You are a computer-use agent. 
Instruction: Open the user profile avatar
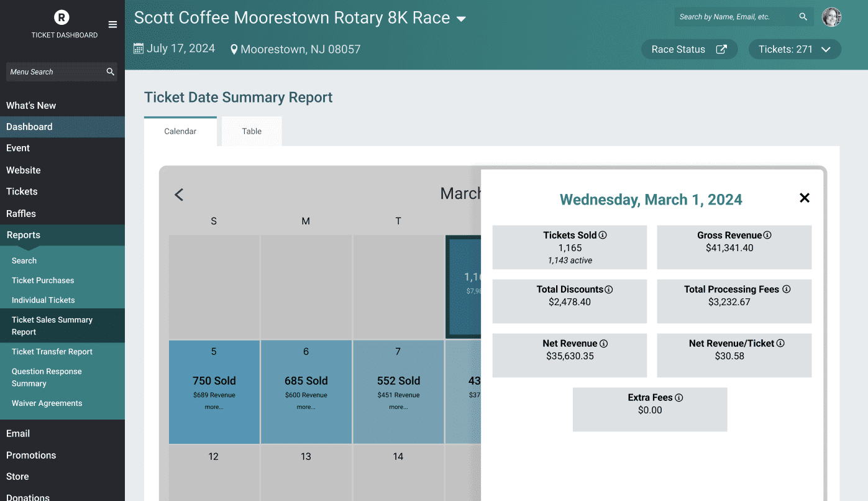tap(831, 17)
